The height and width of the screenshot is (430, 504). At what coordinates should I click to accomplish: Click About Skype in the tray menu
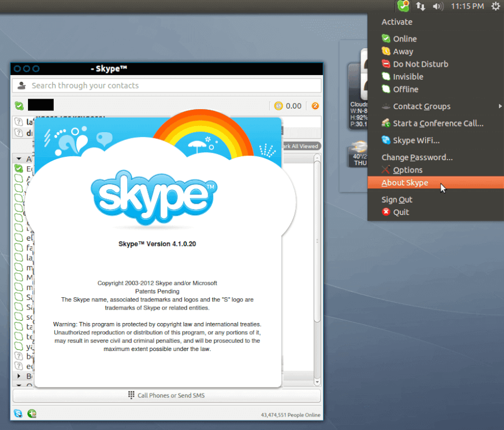coord(436,183)
